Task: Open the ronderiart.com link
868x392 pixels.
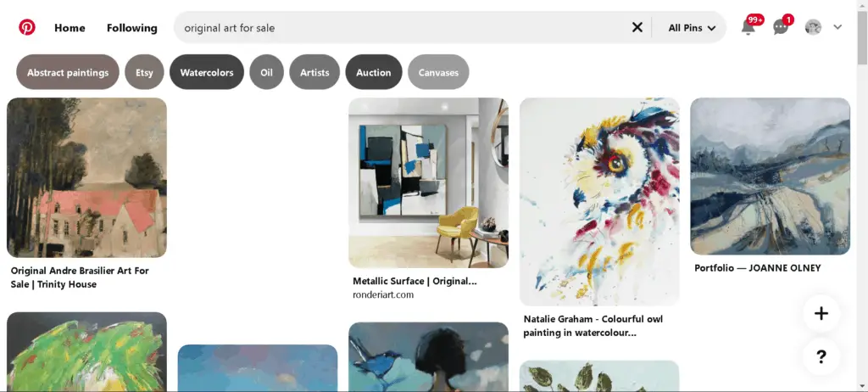Action: click(383, 295)
